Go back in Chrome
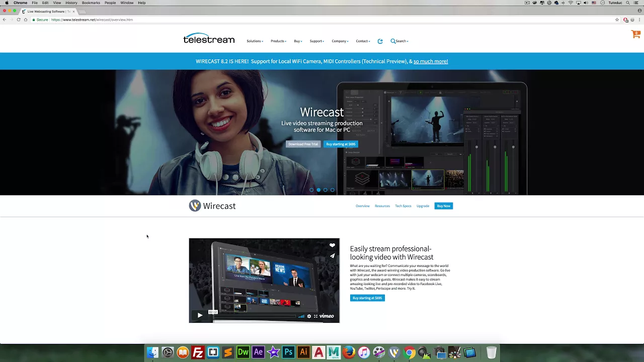The width and height of the screenshot is (644, 362). click(5, 20)
